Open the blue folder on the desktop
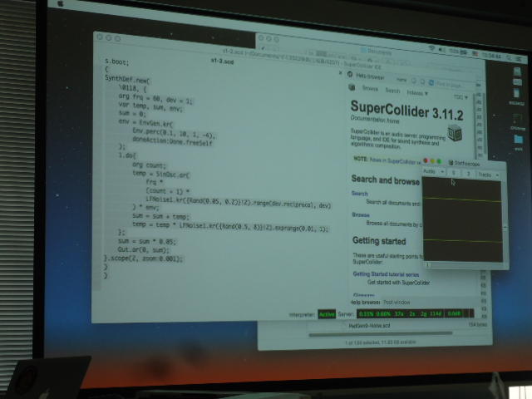The height and width of the screenshot is (399, 532). (518, 139)
